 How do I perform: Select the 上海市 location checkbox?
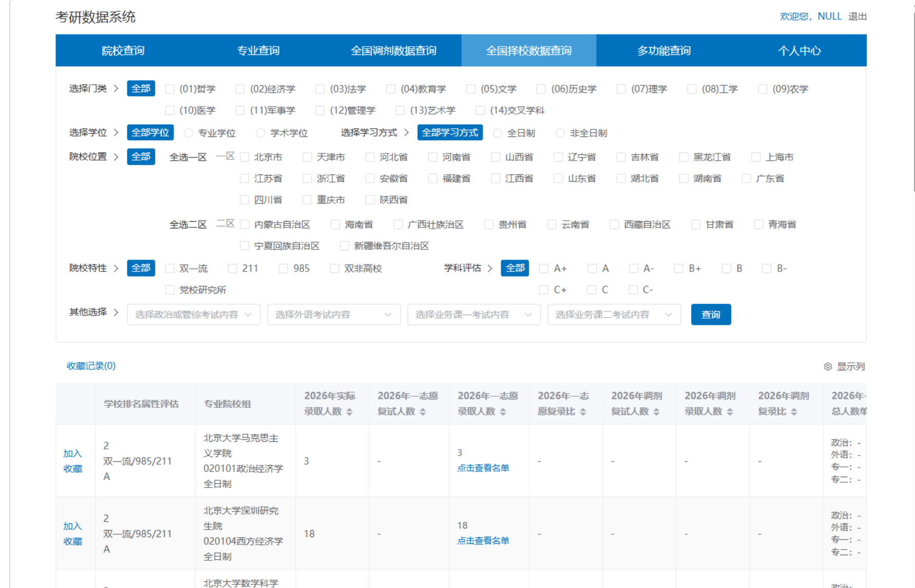tap(756, 157)
